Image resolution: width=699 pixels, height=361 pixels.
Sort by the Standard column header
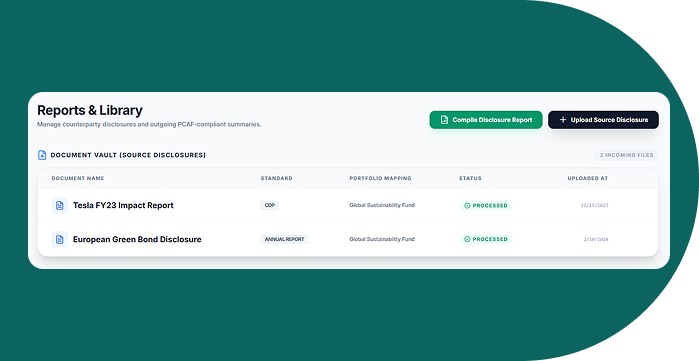(x=276, y=178)
